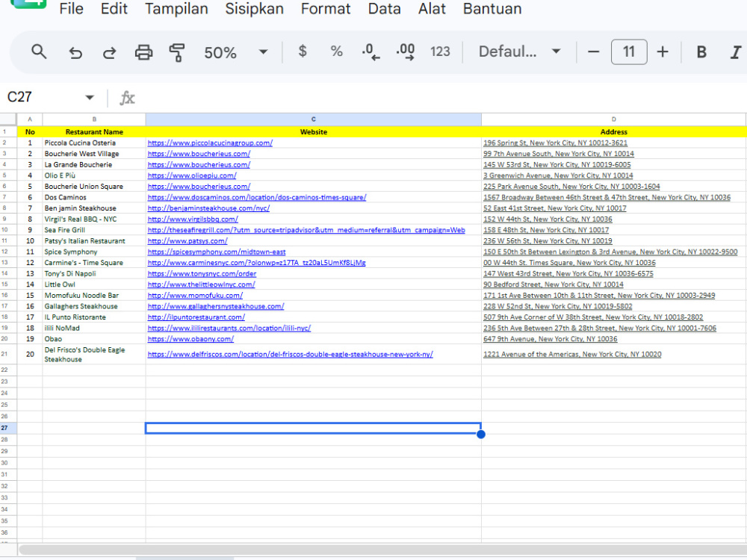Open the Data menu
The image size is (747, 560).
(x=384, y=8)
